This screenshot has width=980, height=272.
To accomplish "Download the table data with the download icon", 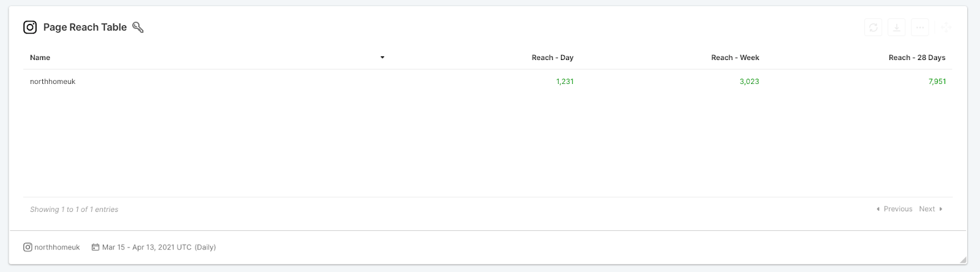I will click(x=897, y=27).
